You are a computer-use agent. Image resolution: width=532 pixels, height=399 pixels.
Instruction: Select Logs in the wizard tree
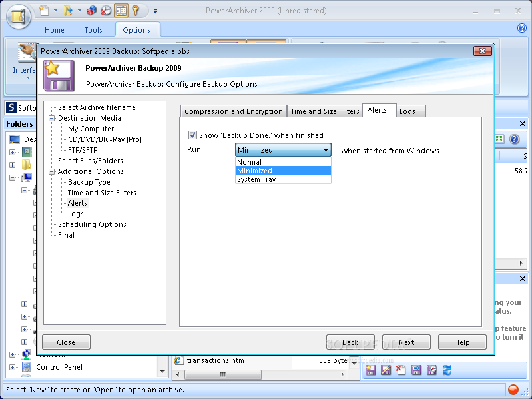coord(76,214)
